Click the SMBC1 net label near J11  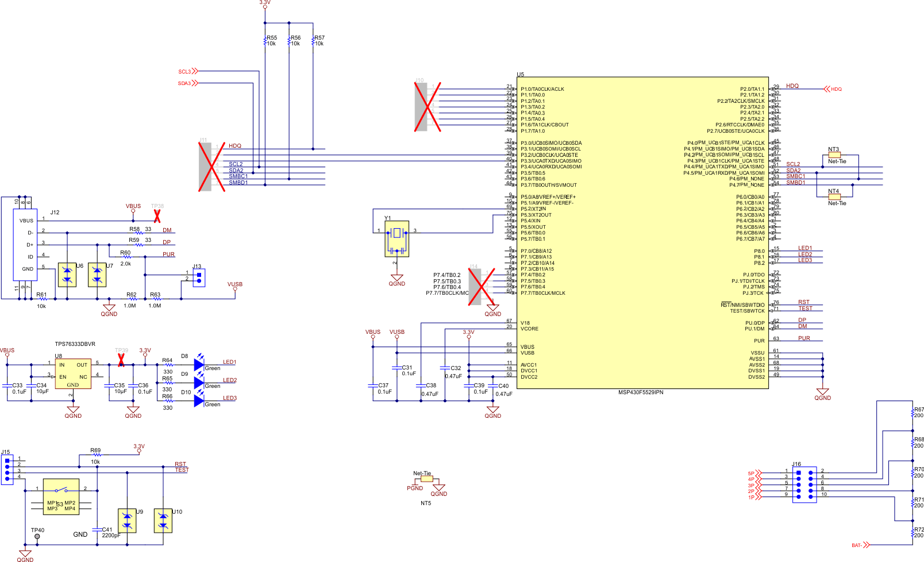[238, 176]
